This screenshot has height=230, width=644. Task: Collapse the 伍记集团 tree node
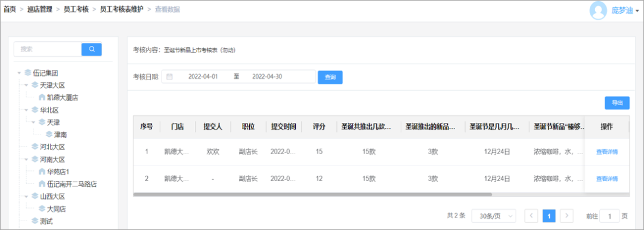pos(19,73)
